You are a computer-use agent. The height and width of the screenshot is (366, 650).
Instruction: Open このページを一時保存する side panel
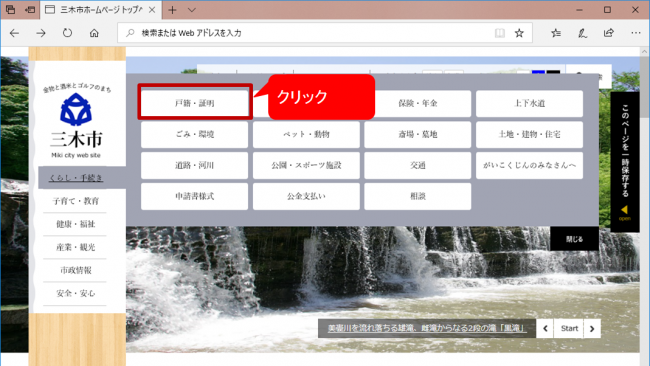pyautogui.click(x=625, y=162)
